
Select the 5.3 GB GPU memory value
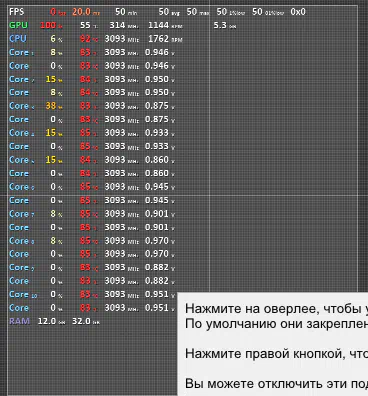pyautogui.click(x=225, y=25)
